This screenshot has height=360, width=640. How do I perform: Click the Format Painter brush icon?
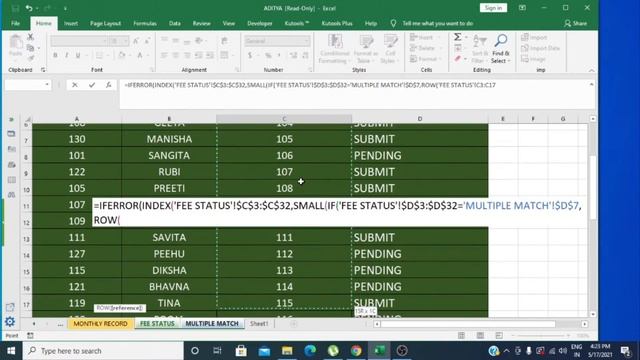[30, 58]
